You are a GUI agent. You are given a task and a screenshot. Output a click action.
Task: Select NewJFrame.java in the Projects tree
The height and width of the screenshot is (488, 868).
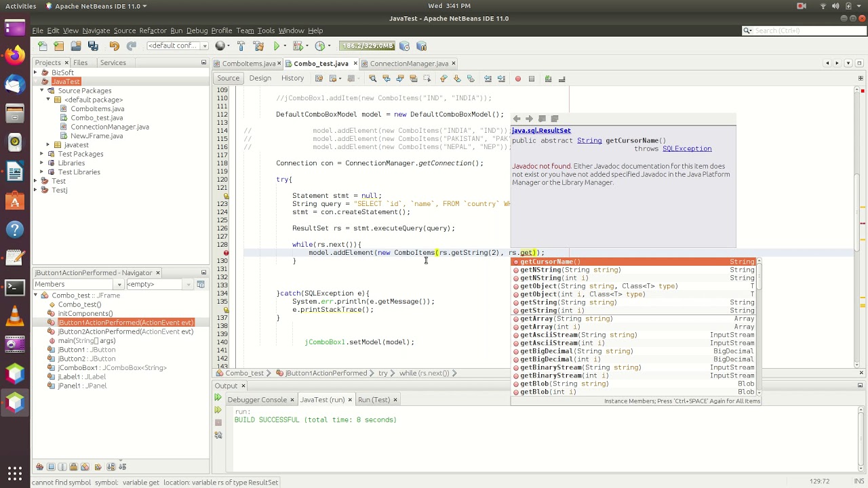(x=96, y=136)
